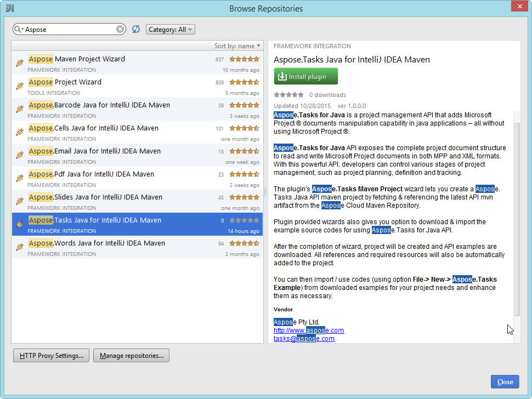Click plug icon beside Aspose Maven Project Wizard

pyautogui.click(x=20, y=64)
